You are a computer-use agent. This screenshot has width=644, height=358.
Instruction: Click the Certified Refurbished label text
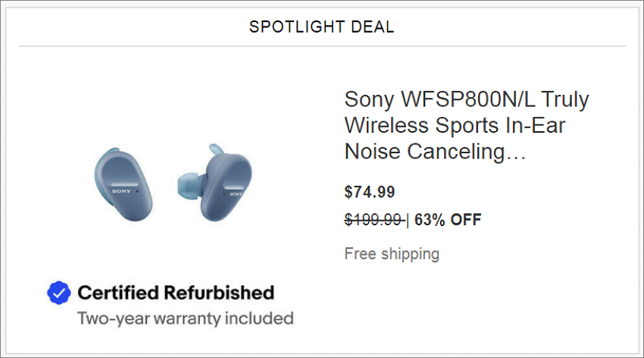(176, 293)
